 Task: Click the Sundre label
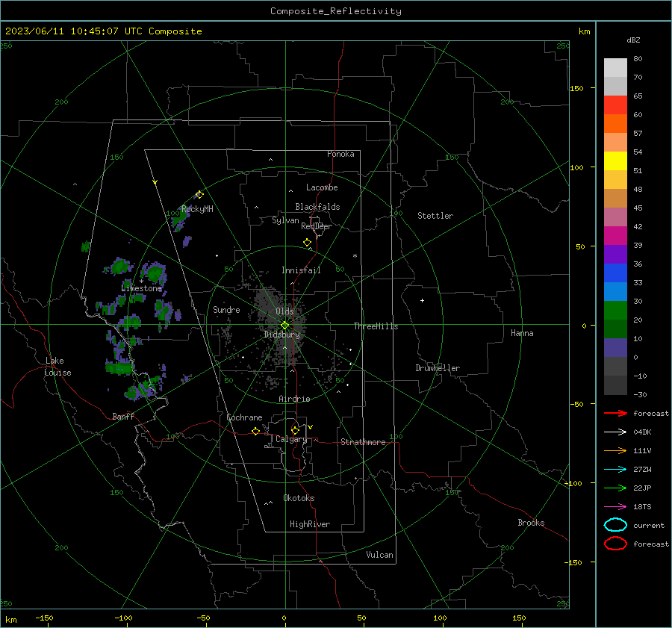point(226,309)
